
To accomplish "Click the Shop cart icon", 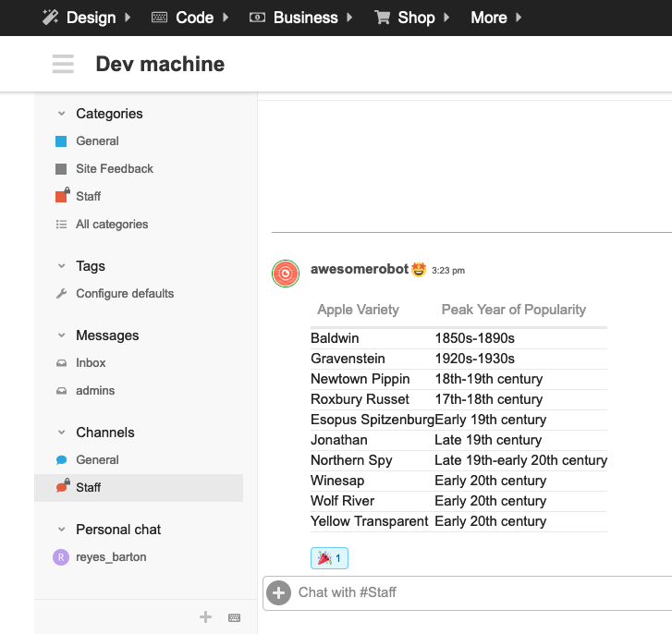I will click(x=382, y=18).
